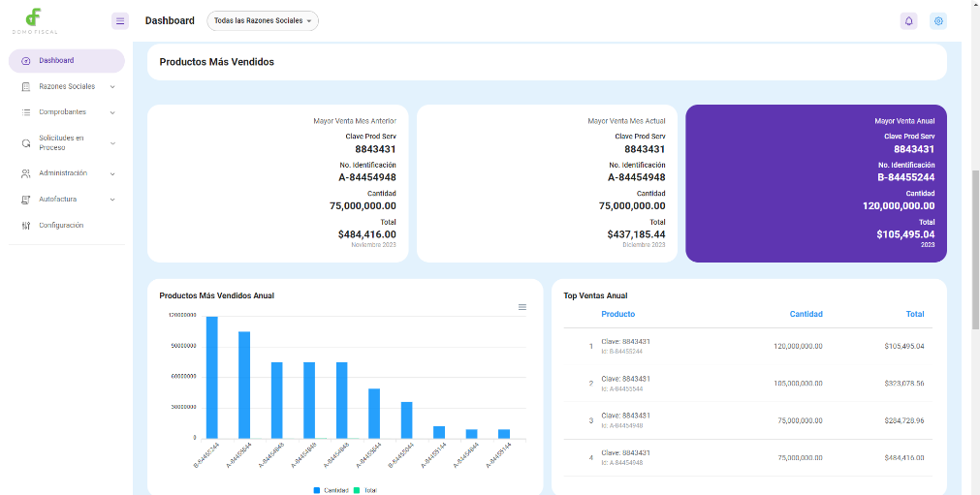Click the Mayor Venta Mes Anterior heading
The image size is (980, 495).
tap(355, 121)
